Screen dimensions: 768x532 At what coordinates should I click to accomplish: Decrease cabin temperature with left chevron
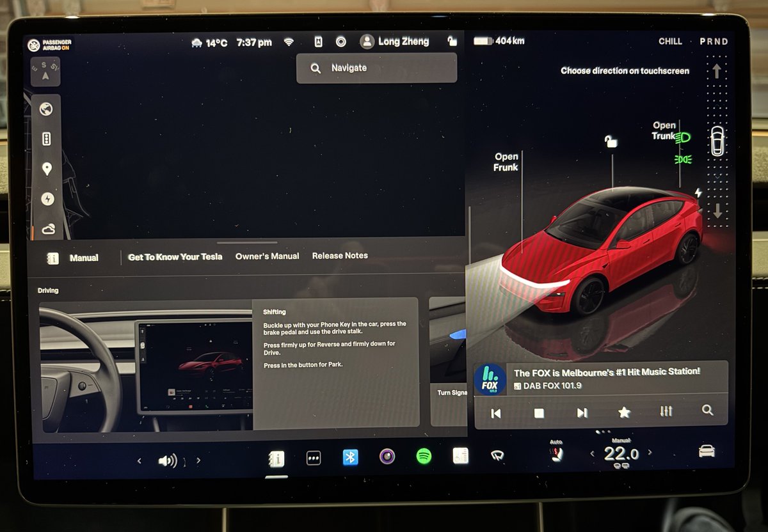click(593, 453)
